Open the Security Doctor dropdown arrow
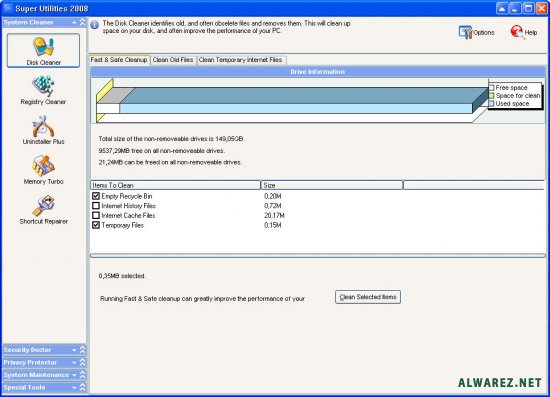550x397 pixels. 74,350
